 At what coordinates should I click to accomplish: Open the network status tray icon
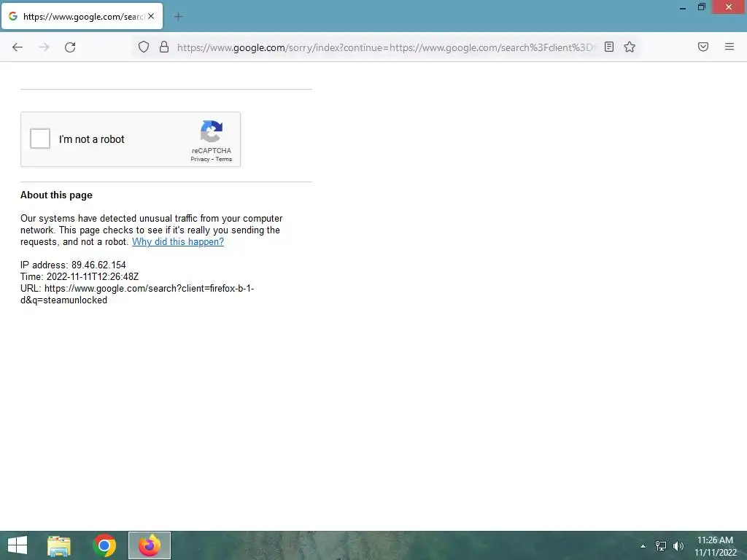pyautogui.click(x=661, y=546)
